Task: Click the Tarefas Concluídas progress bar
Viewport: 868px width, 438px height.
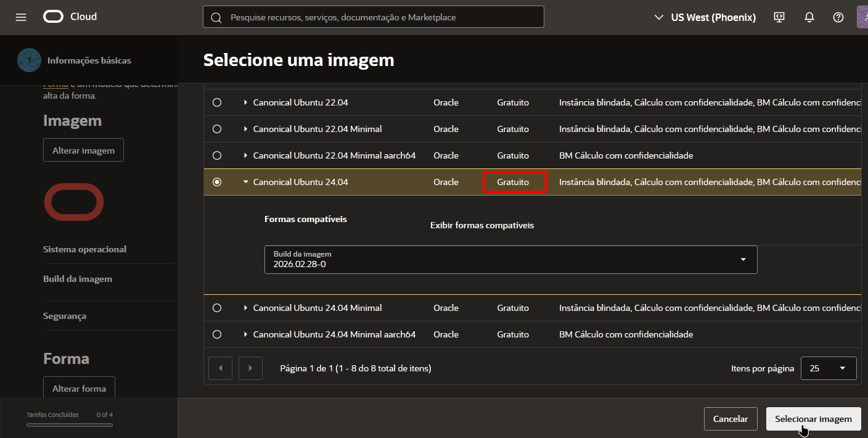Action: [70, 424]
